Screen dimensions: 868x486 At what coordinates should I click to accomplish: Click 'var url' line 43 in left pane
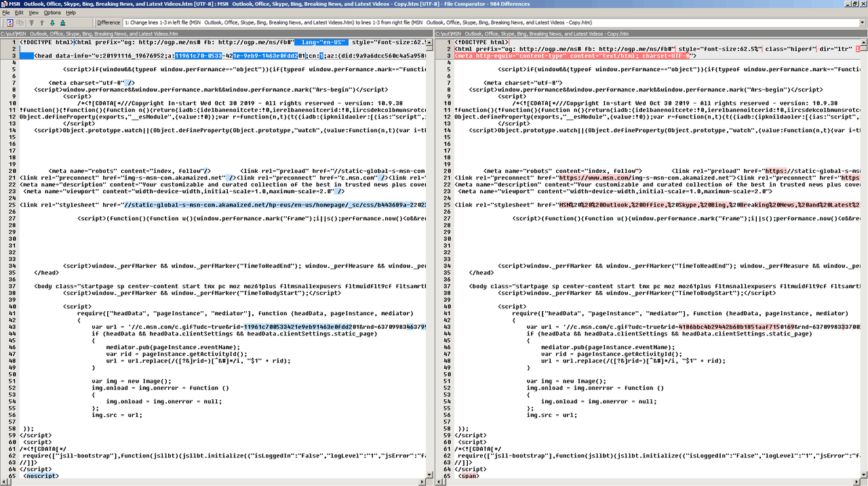(x=259, y=327)
